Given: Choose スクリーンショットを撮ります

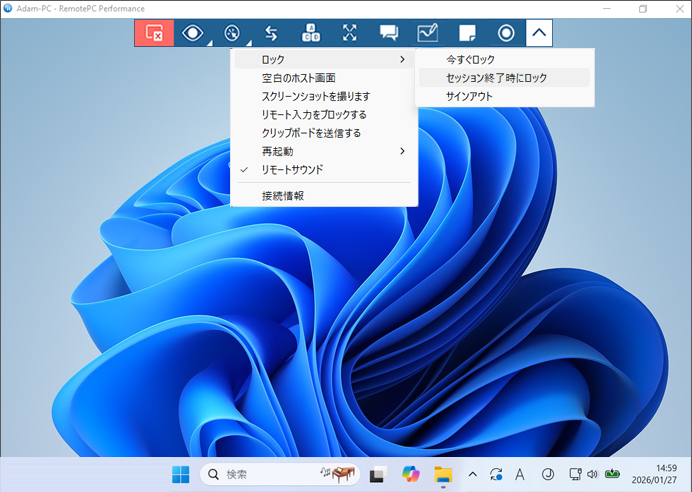Looking at the screenshot, I should (x=324, y=96).
